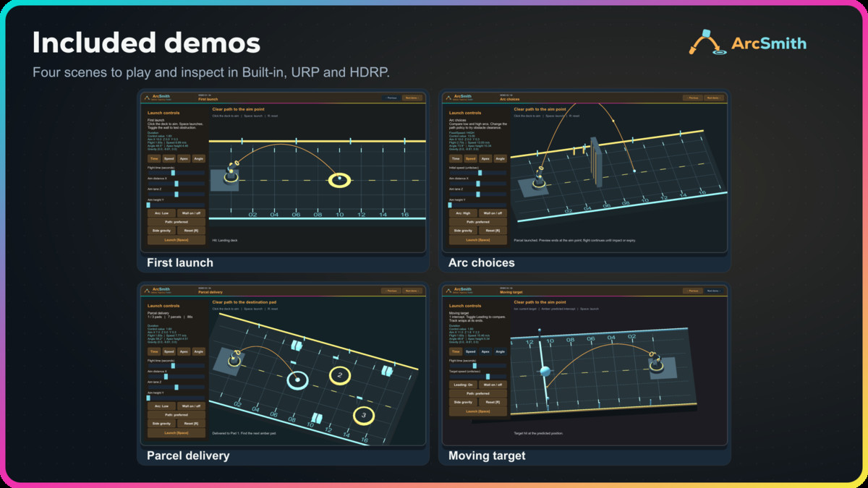Viewport: 868px width, 488px height.
Task: Click Previous in First launch header
Action: [x=391, y=98]
